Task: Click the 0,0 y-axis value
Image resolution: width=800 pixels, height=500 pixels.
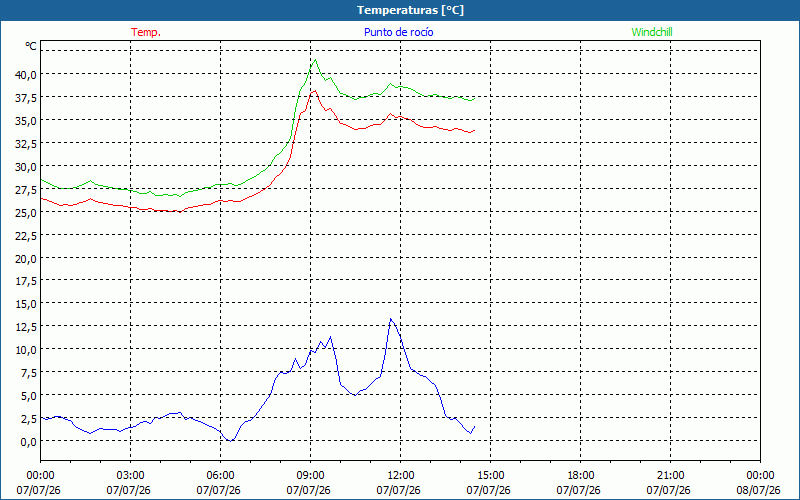Action: (x=29, y=441)
